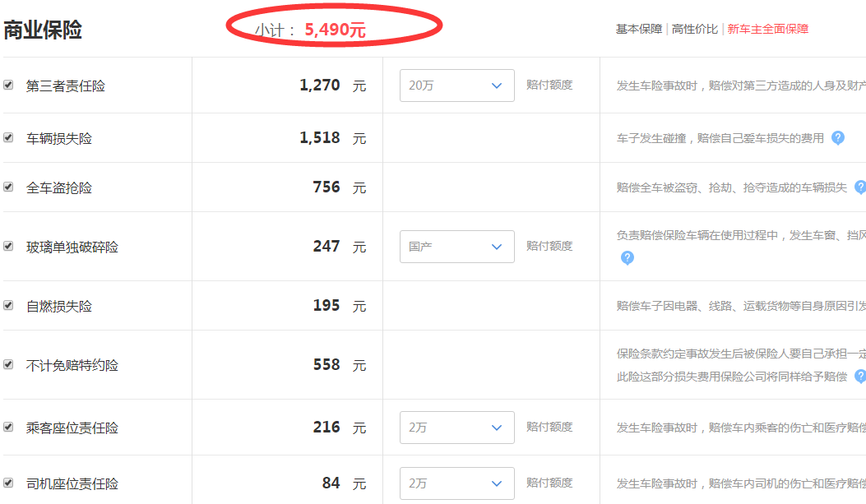This screenshot has width=866, height=504.
Task: Select the 新车主全面保障 plan tab
Action: [767, 30]
